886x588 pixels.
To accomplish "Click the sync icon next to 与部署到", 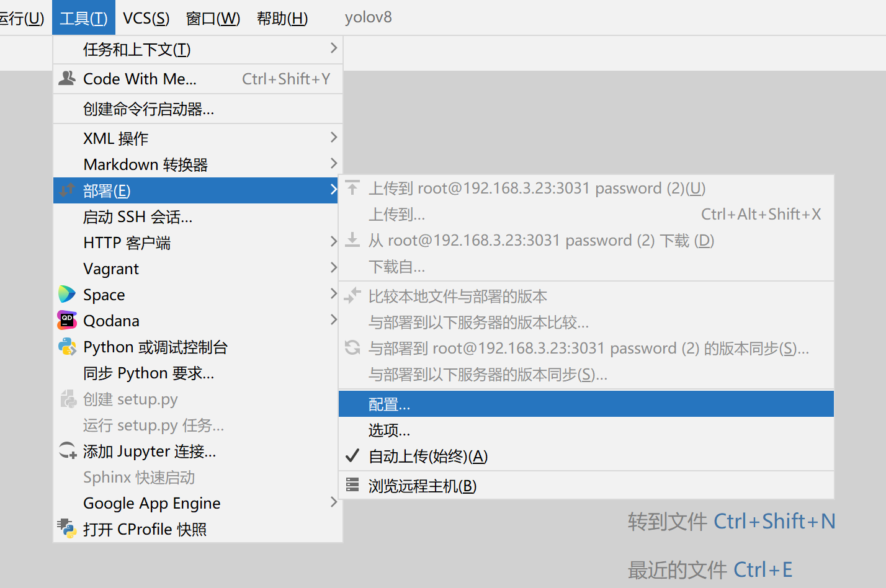I will 352,348.
